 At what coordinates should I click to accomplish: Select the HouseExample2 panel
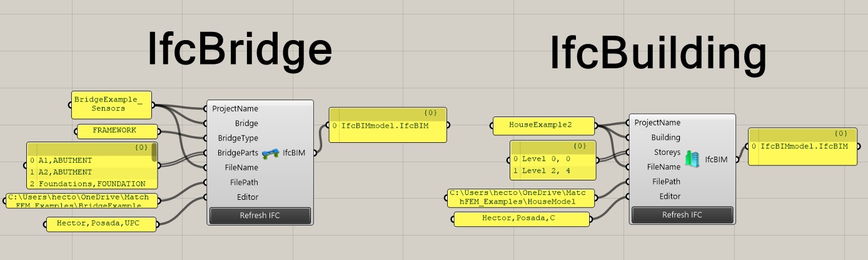[543, 125]
